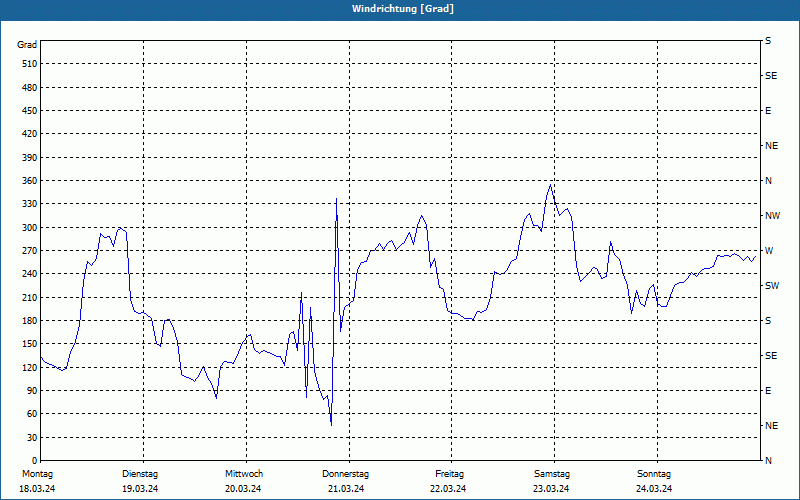
Task: Click the 'NE' compass label at 390
Action: tap(772, 146)
